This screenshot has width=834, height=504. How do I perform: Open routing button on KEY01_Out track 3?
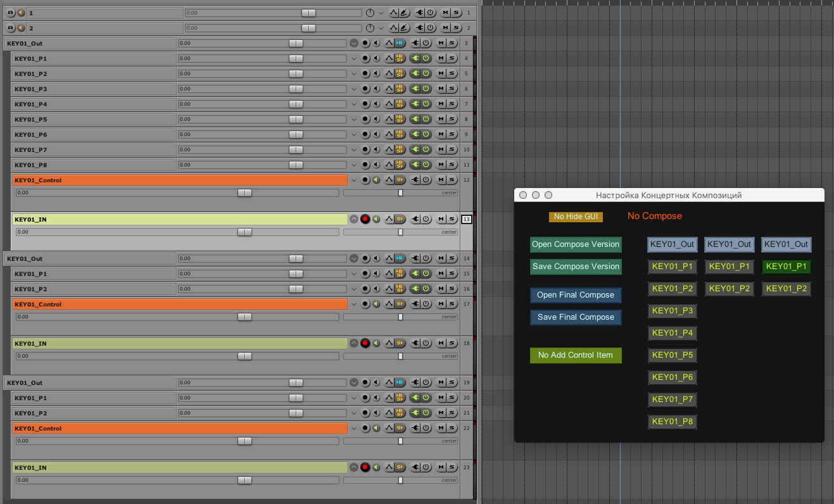[400, 43]
